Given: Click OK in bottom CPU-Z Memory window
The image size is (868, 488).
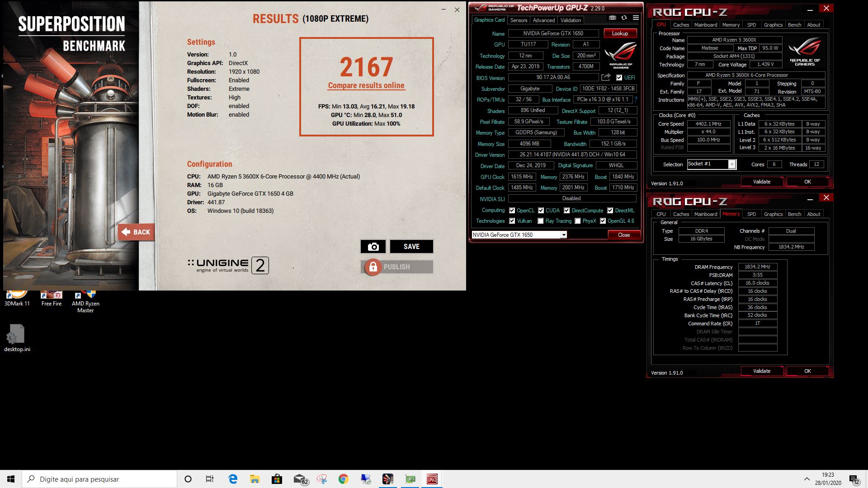Looking at the screenshot, I should [807, 371].
